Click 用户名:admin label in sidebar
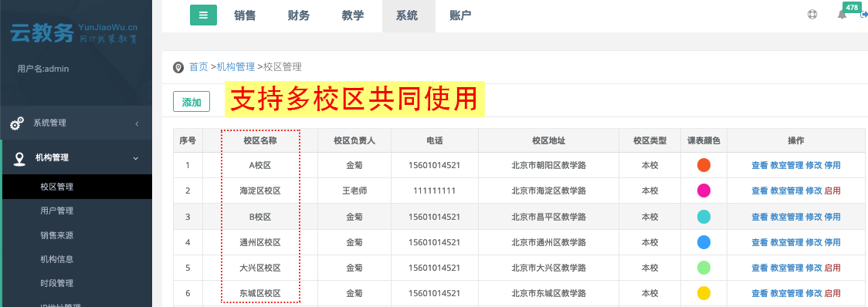 pyautogui.click(x=43, y=69)
